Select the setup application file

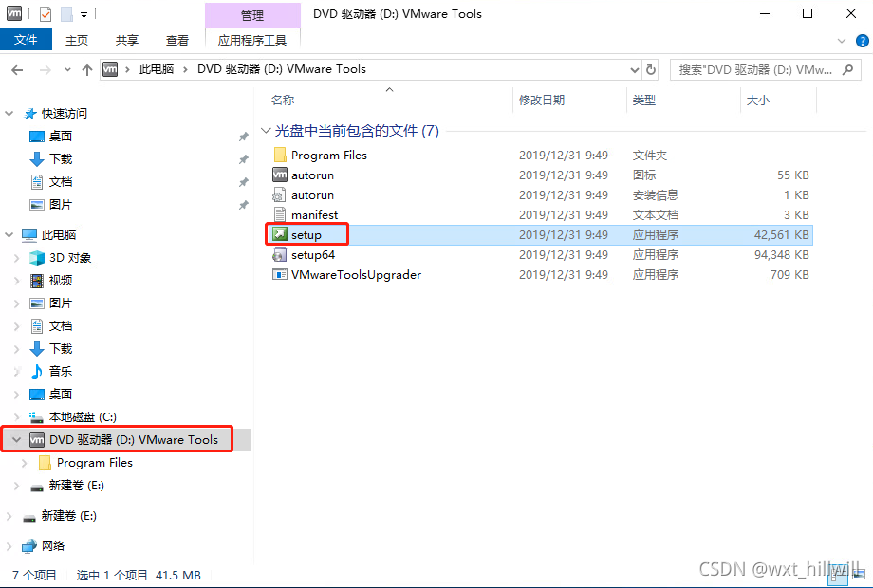point(306,235)
